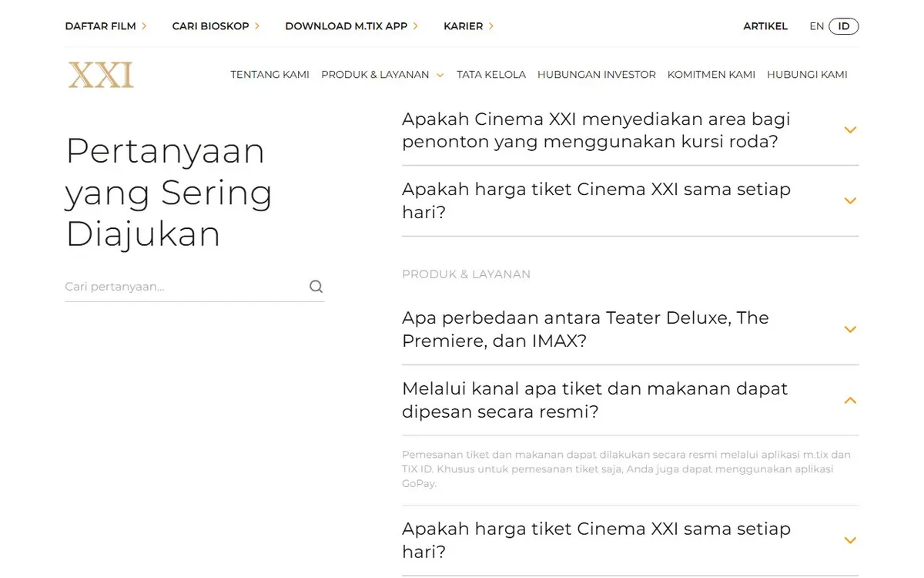Viewport: 924px width, 578px height.
Task: Go to KOMITMEN KAMI menu
Action: pos(711,75)
